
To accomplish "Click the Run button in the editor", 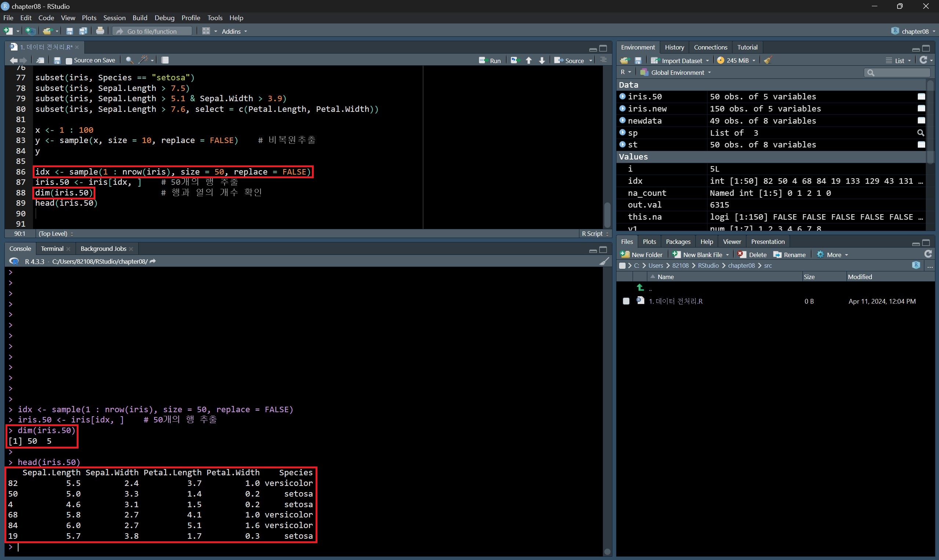I will click(490, 61).
